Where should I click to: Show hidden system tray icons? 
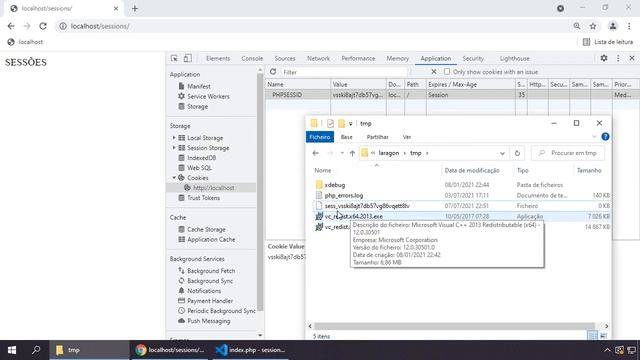pyautogui.click(x=607, y=350)
